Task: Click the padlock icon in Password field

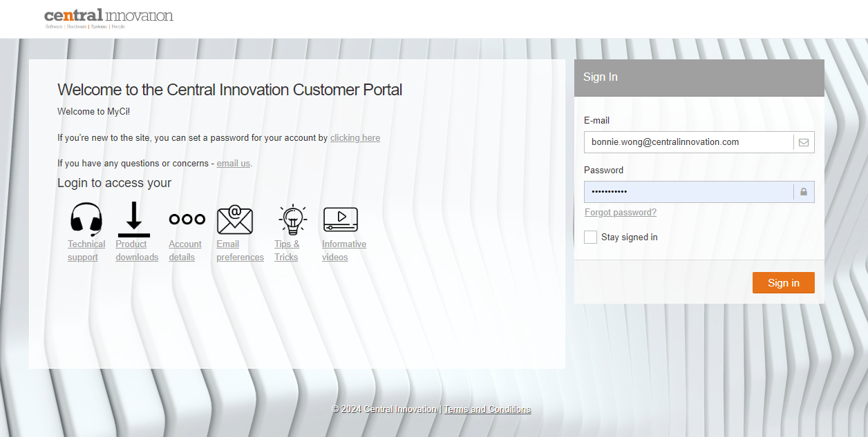Action: point(804,192)
